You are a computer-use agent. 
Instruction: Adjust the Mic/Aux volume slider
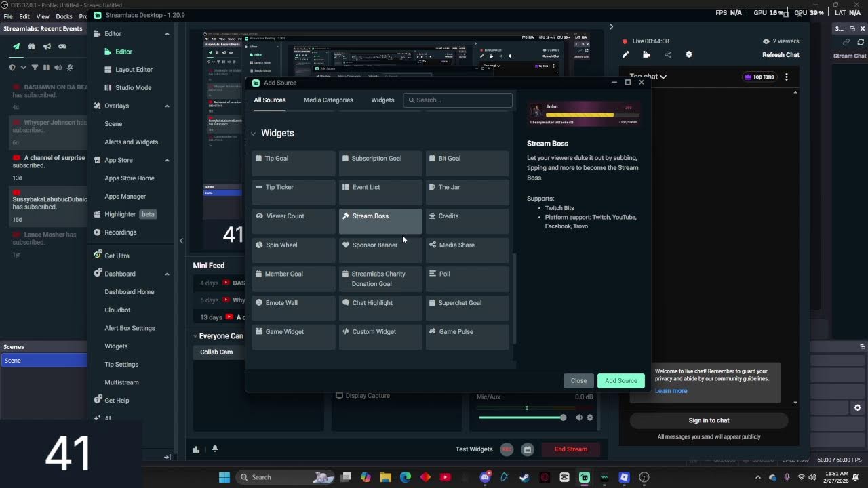point(522,418)
